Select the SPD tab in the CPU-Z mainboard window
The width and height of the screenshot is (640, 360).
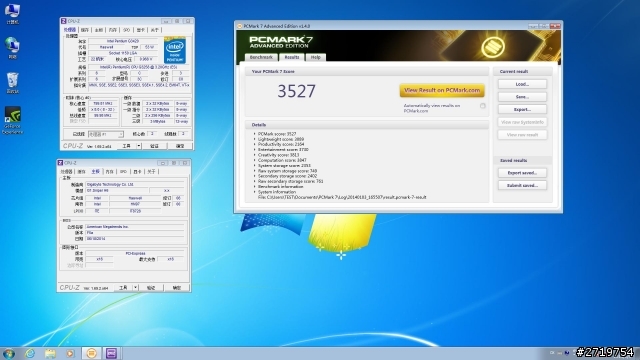123,172
